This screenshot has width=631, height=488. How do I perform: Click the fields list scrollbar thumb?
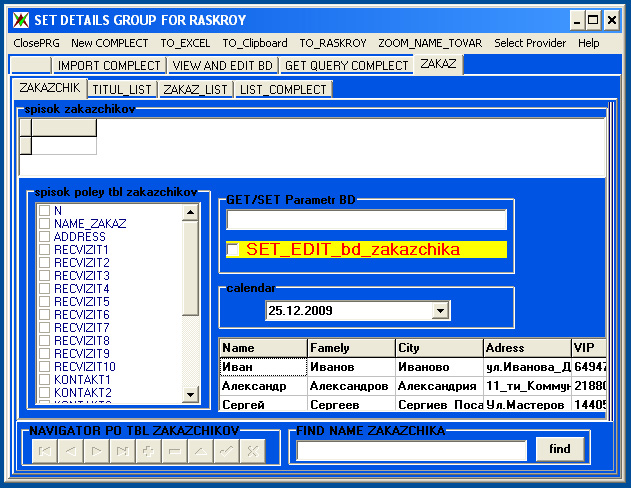[x=190, y=268]
